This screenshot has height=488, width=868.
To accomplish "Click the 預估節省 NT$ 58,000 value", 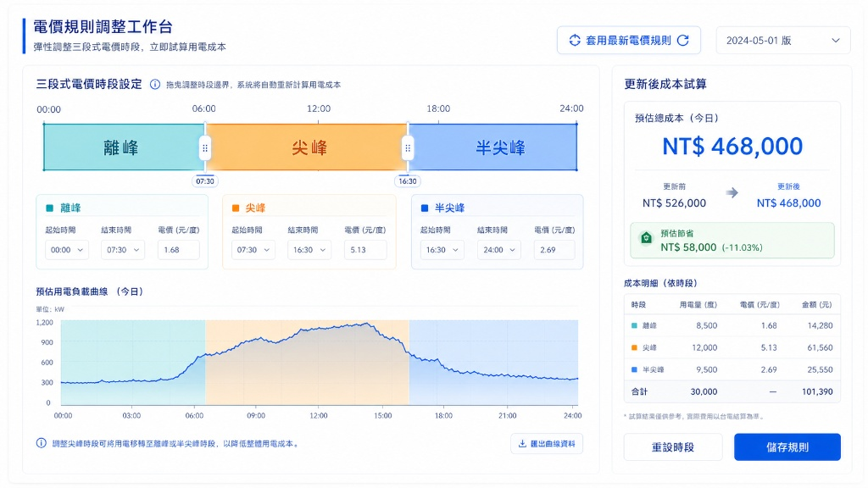I will tap(688, 247).
